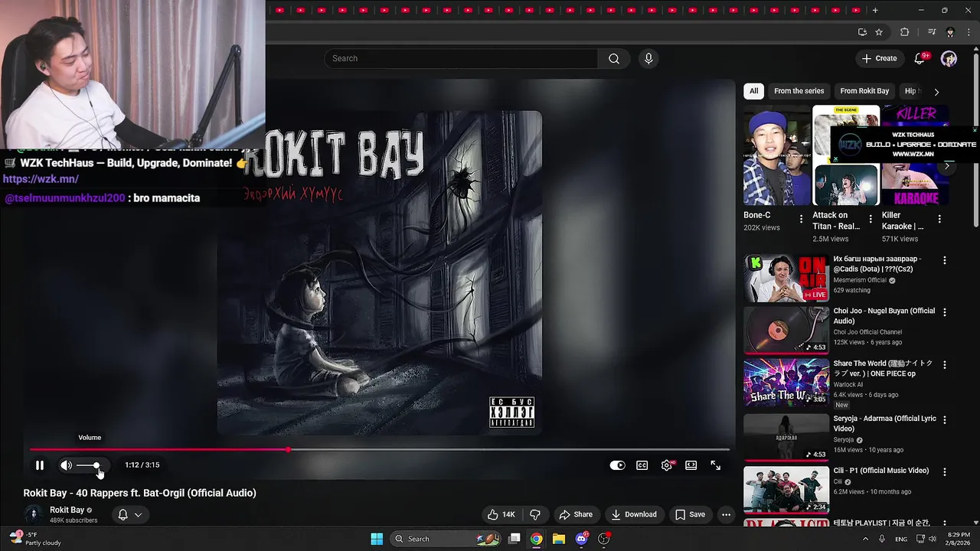Seek on the red video progress bar
Image resolution: width=980 pixels, height=551 pixels.
[x=379, y=450]
